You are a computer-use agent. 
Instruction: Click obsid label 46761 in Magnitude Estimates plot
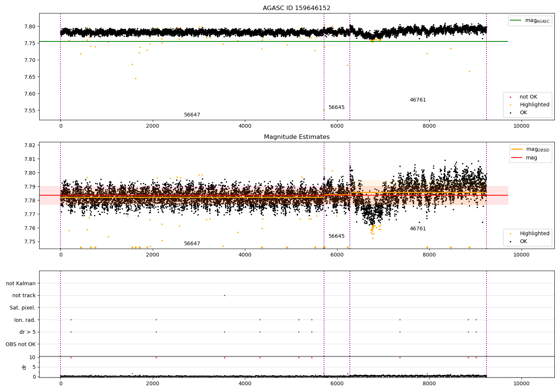tap(418, 228)
